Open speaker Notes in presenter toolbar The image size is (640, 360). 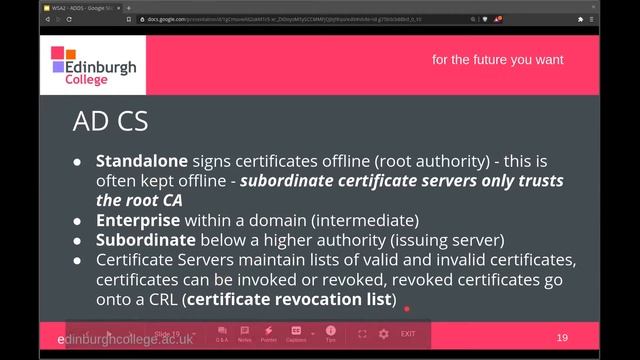[x=244, y=334]
